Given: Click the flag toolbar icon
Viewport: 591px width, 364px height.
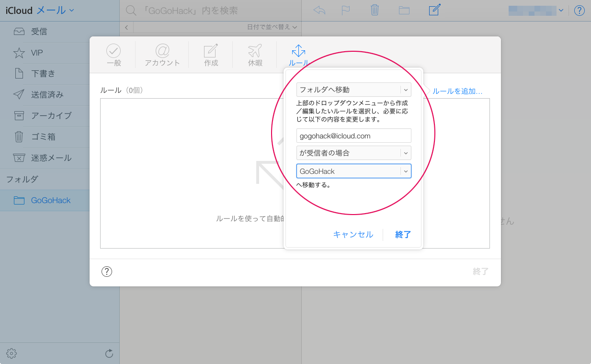Looking at the screenshot, I should 346,10.
